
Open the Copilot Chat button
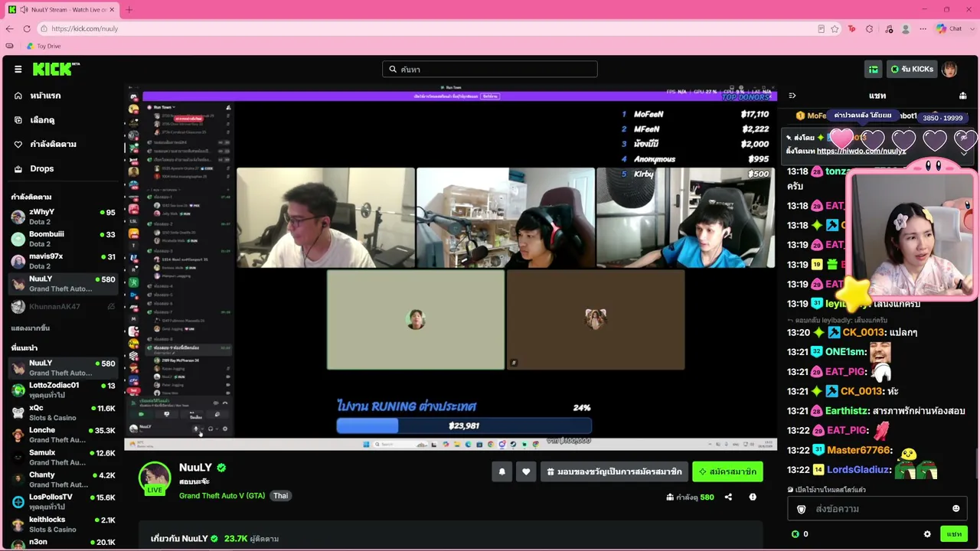click(x=949, y=29)
